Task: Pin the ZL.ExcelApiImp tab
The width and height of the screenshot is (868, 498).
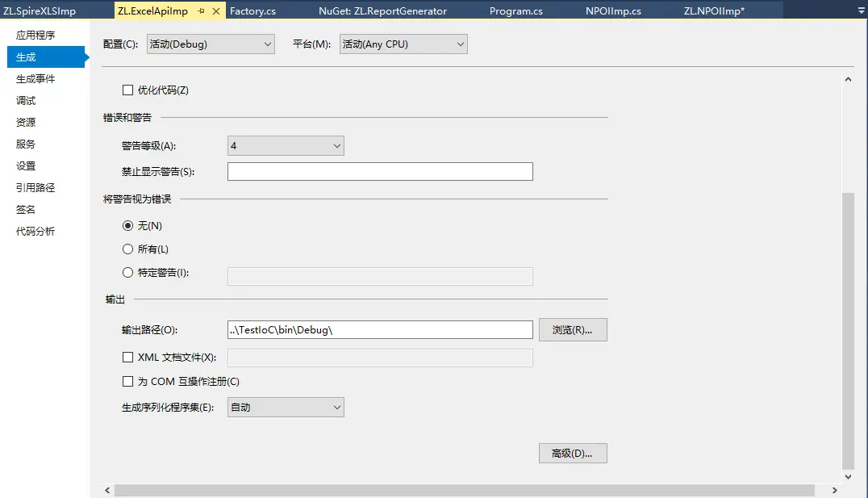Action: point(202,11)
